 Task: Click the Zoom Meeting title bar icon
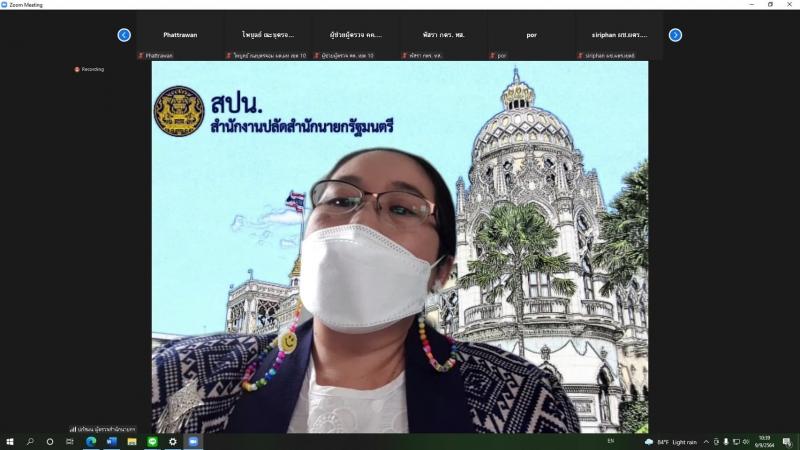coord(4,5)
